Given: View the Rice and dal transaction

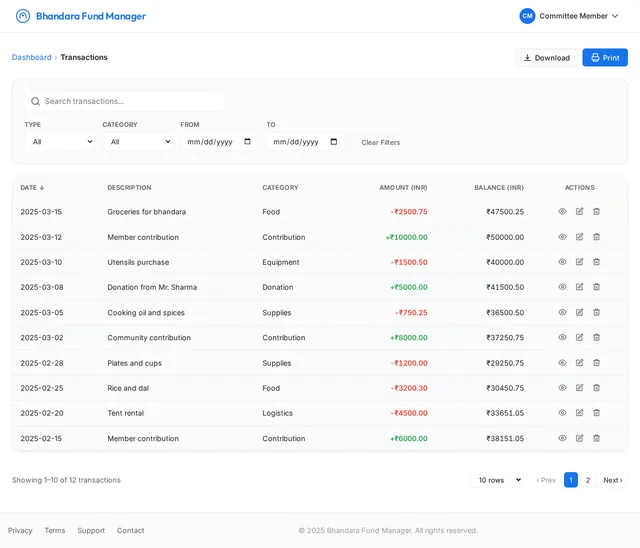Looking at the screenshot, I should 562,388.
